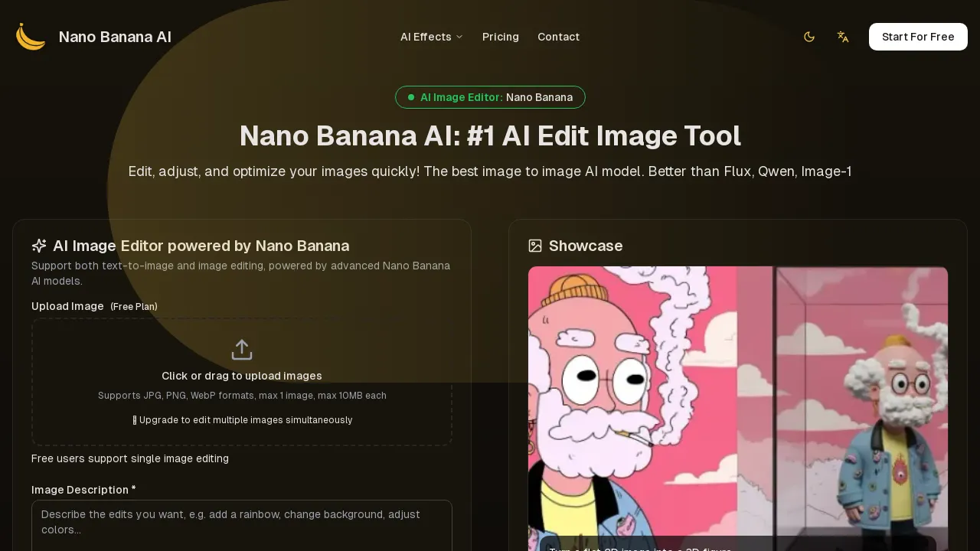The width and height of the screenshot is (980, 551).
Task: Go to the Pricing page
Action: [501, 37]
